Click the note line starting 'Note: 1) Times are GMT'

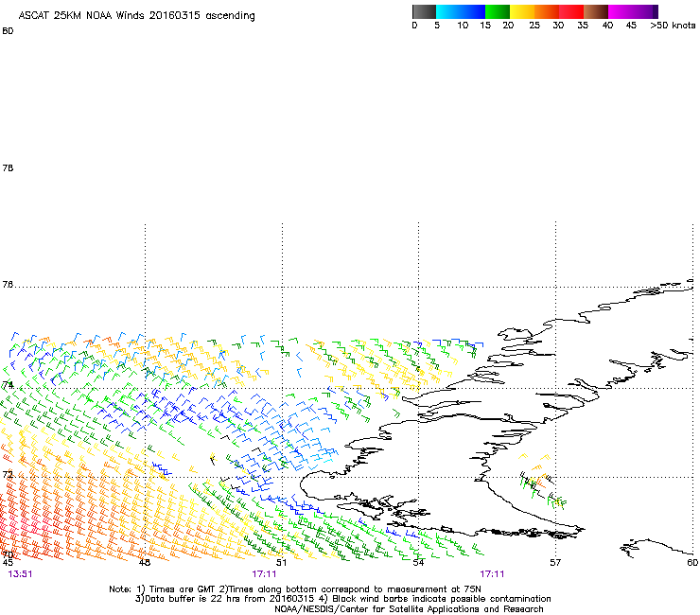tap(295, 589)
